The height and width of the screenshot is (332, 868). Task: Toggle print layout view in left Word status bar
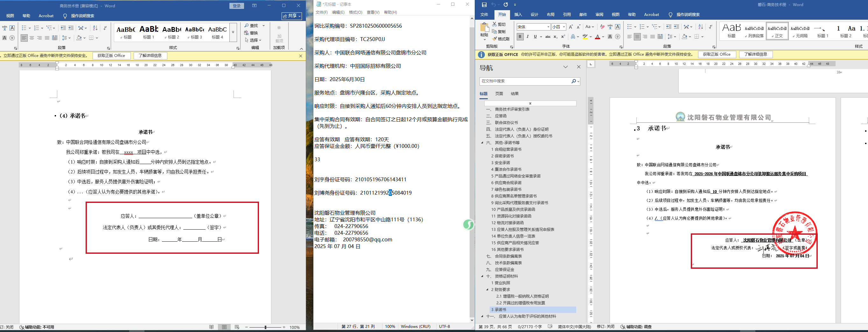[224, 327]
